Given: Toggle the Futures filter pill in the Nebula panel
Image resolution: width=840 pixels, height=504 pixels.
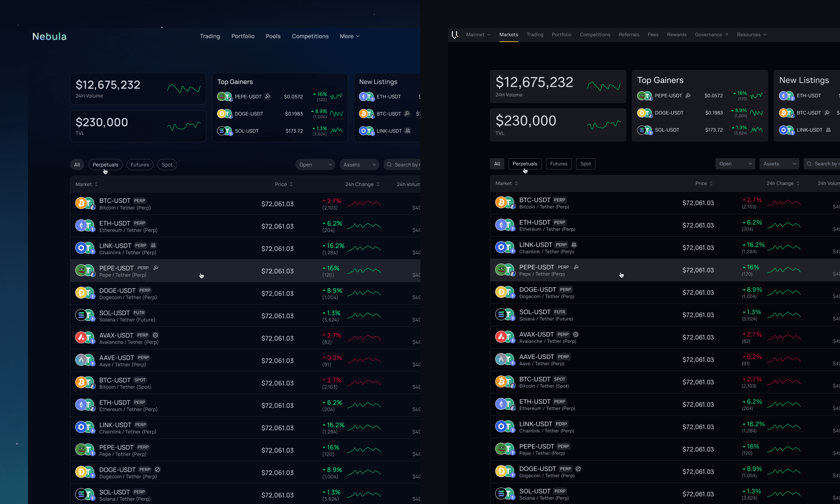Looking at the screenshot, I should coord(140,165).
